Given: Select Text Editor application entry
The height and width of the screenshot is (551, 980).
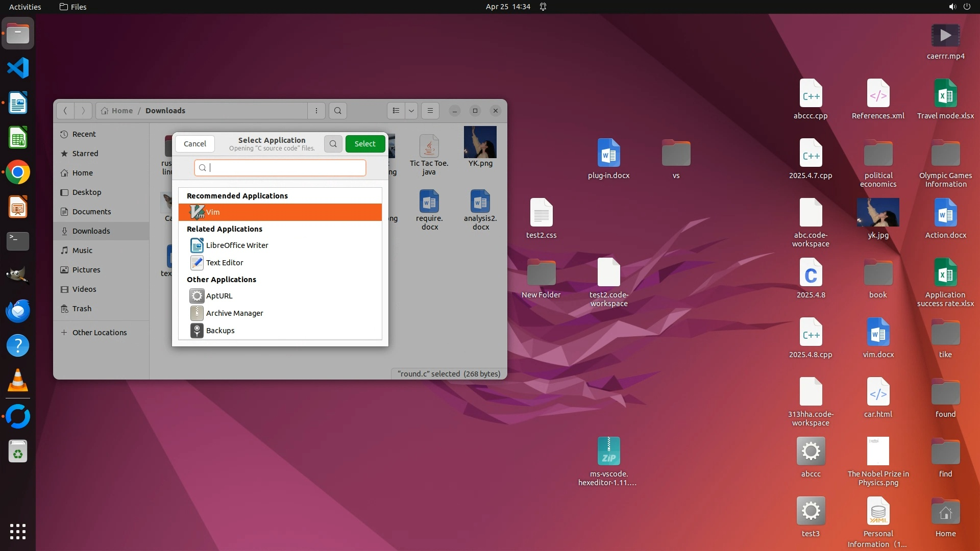Looking at the screenshot, I should 225,263.
